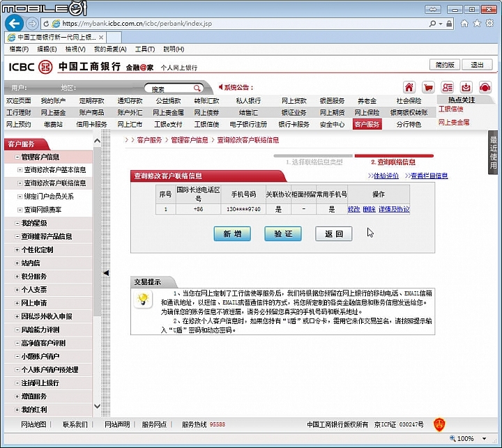The width and height of the screenshot is (502, 448).
Task: Expand the 站内信 tree node
Action: (17, 263)
